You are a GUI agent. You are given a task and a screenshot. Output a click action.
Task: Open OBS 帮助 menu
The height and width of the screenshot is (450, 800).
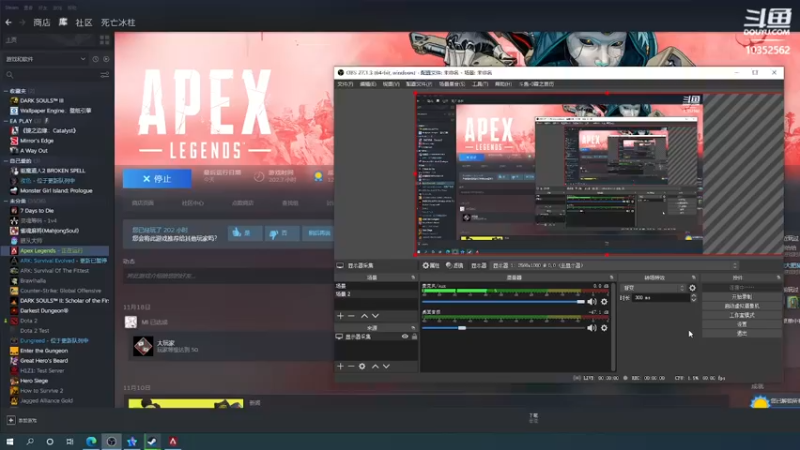[x=503, y=84]
